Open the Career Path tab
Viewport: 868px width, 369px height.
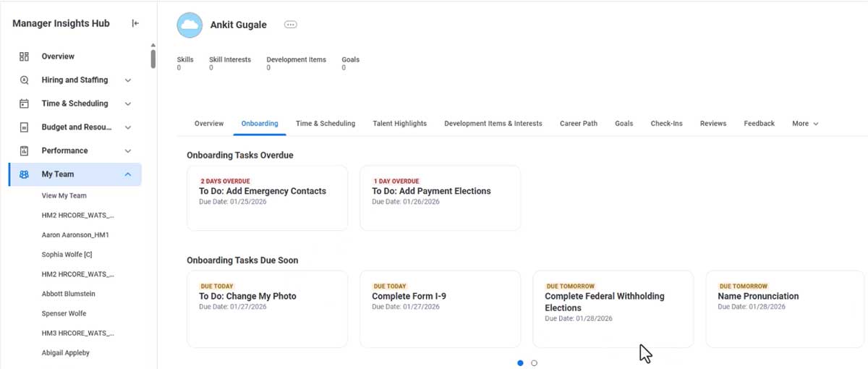pos(578,124)
